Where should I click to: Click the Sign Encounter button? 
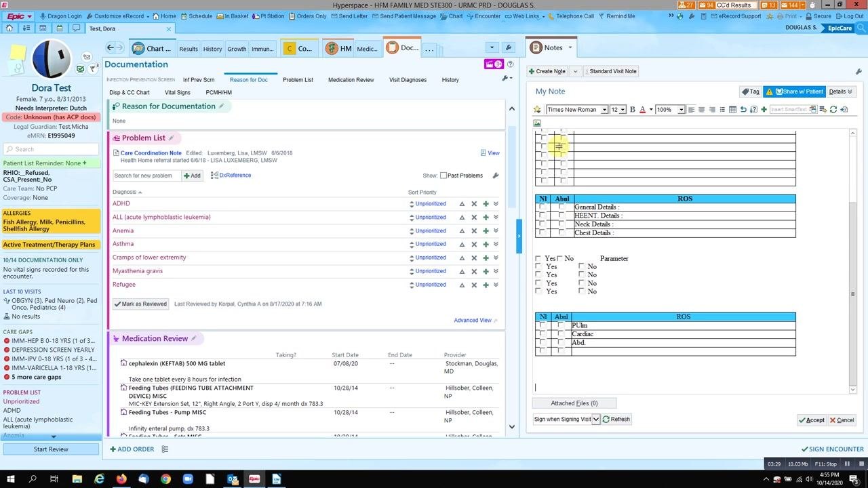tap(832, 449)
